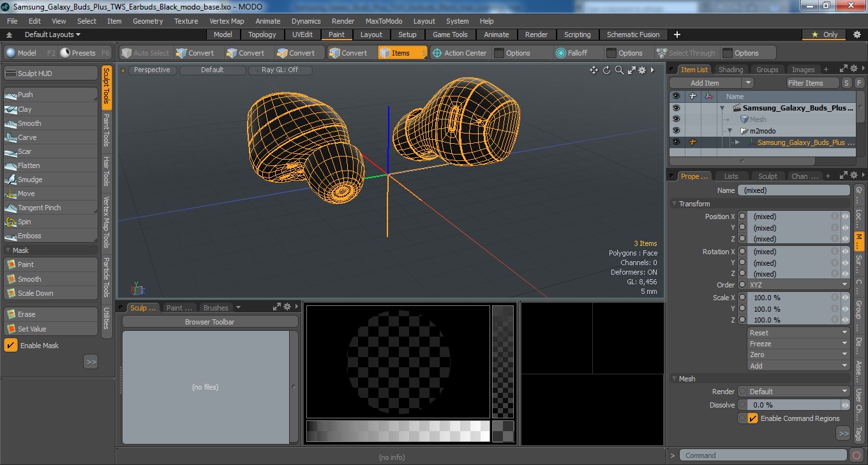Image resolution: width=868 pixels, height=465 pixels.
Task: Toggle Auto Select mode
Action: (146, 53)
